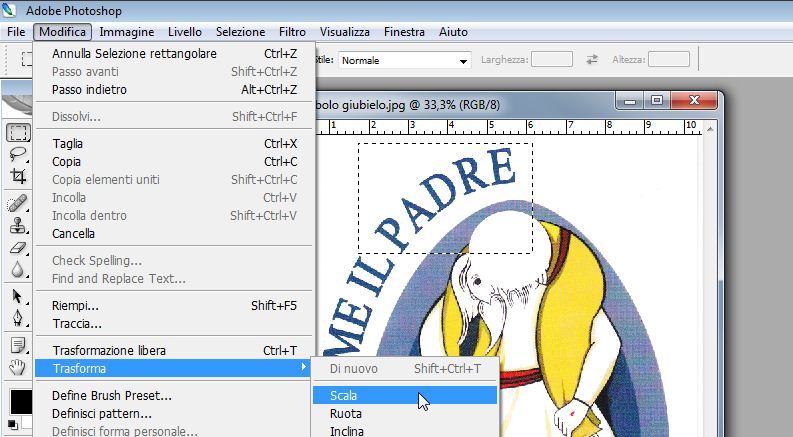Choose Definisci pattern...

[174, 414]
